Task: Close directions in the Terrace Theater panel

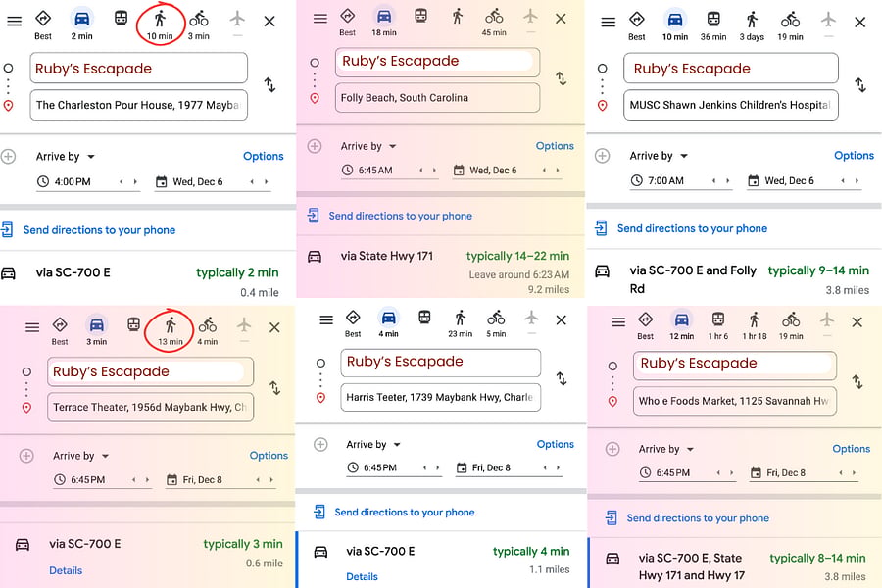Action: pyautogui.click(x=274, y=327)
